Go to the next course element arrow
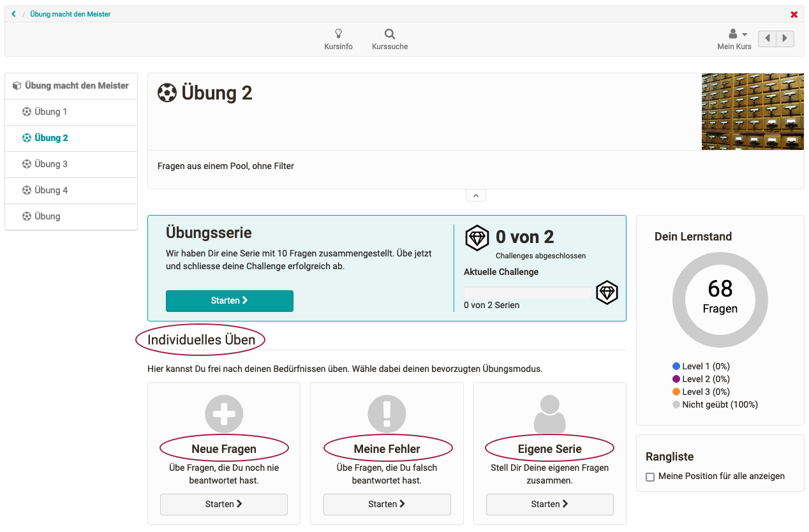The image size is (809, 532). (785, 39)
